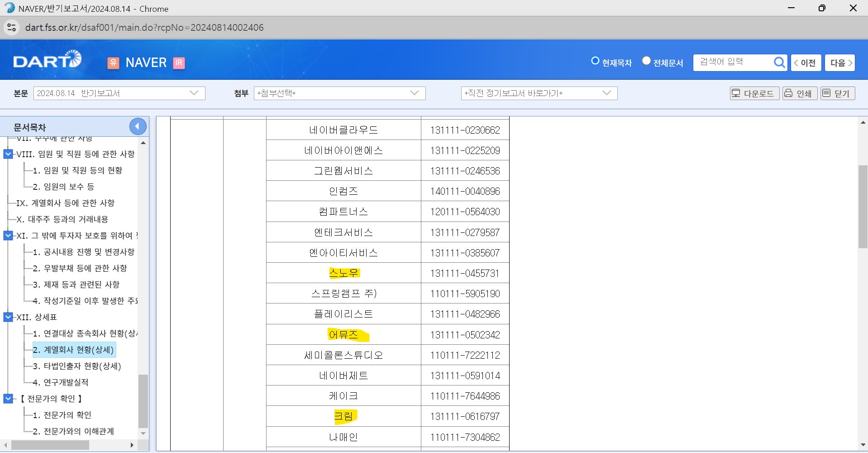Click the highlighted 크림 cell
This screenshot has width=868, height=453.
coord(344,416)
